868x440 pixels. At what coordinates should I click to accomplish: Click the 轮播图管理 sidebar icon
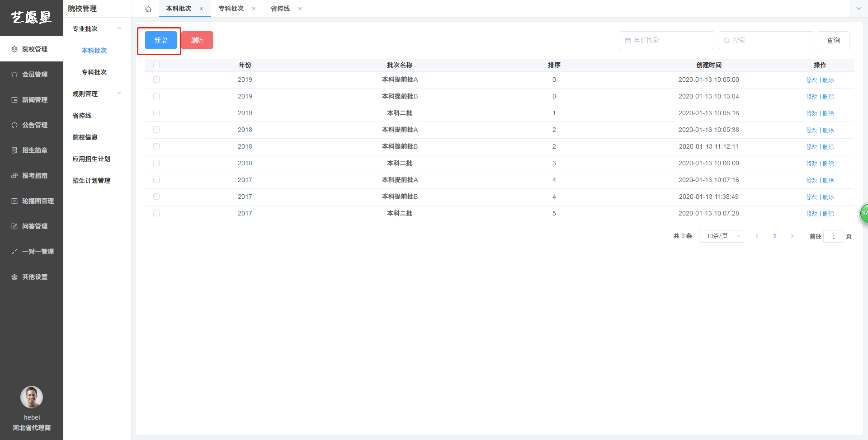pyautogui.click(x=14, y=201)
